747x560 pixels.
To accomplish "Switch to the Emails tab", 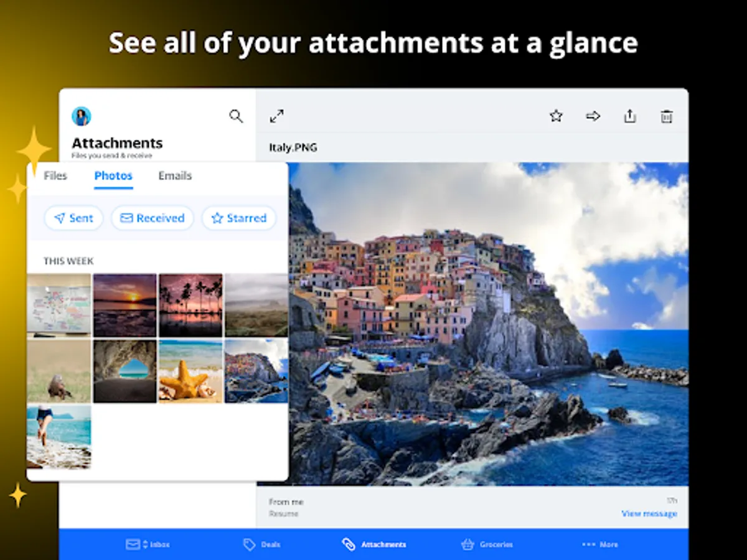I will [x=175, y=175].
